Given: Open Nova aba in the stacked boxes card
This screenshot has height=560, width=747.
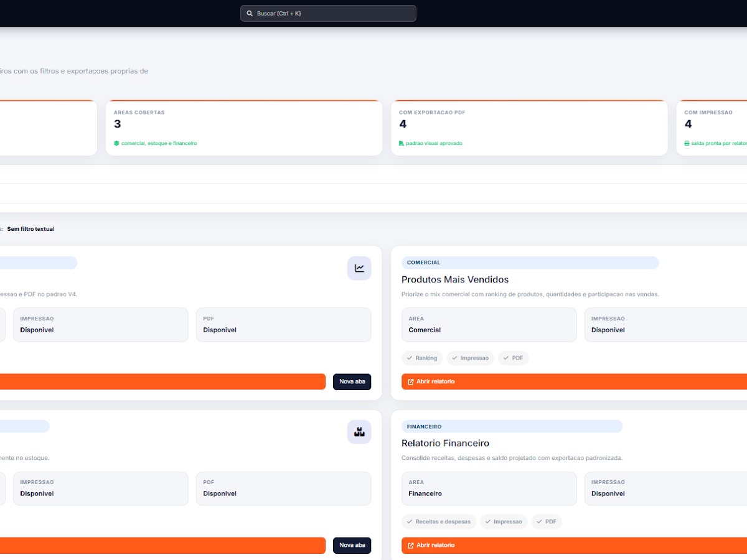Looking at the screenshot, I should tap(352, 545).
